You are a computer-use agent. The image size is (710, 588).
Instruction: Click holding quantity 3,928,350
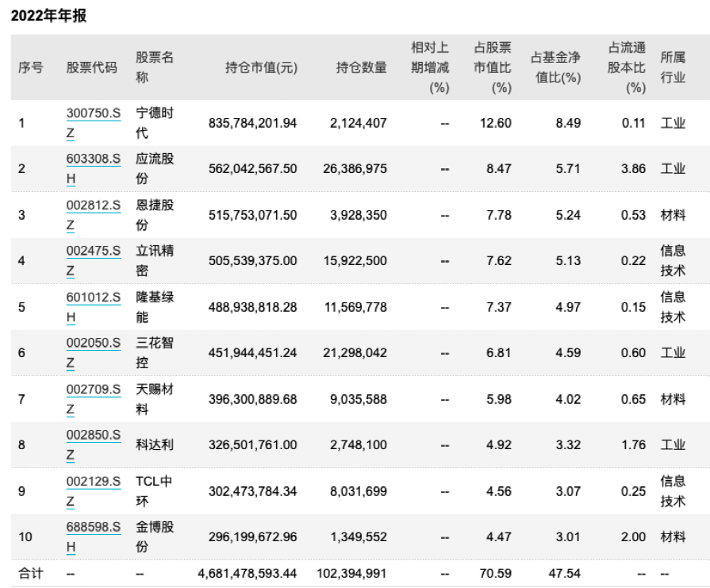(x=358, y=215)
